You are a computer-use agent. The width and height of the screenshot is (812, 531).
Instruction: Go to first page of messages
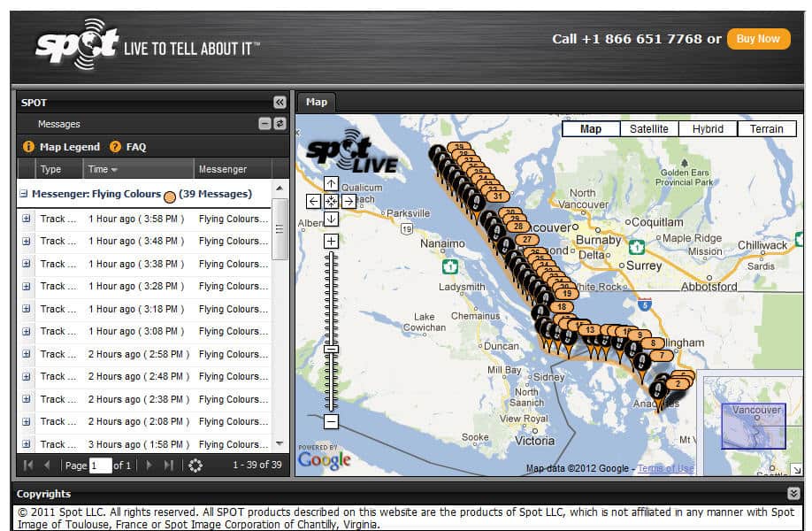(x=28, y=466)
